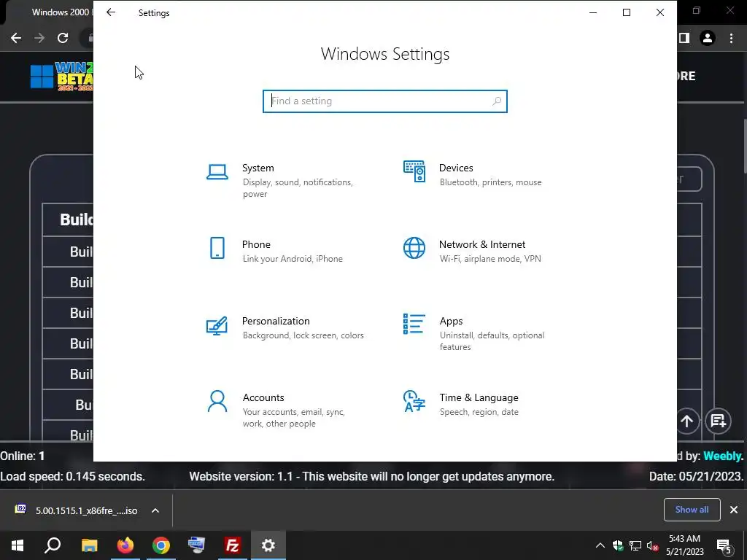Viewport: 747px width, 560px height.
Task: Open Firefox from the taskbar
Action: [125, 545]
